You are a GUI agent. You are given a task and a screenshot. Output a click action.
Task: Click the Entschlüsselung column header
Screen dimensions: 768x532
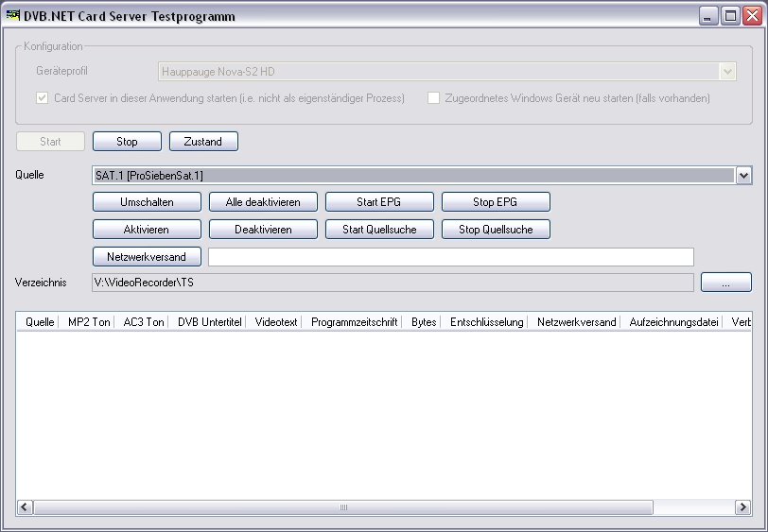(486, 322)
